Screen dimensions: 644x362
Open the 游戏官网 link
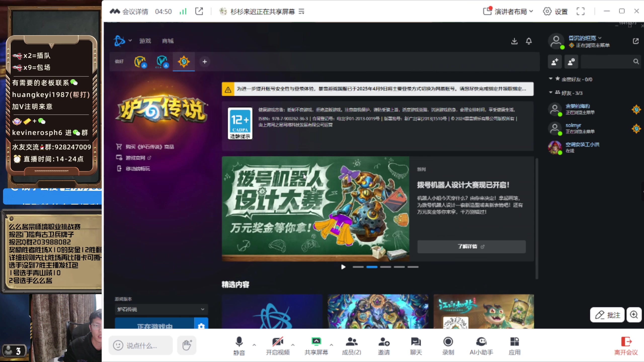[133, 158]
